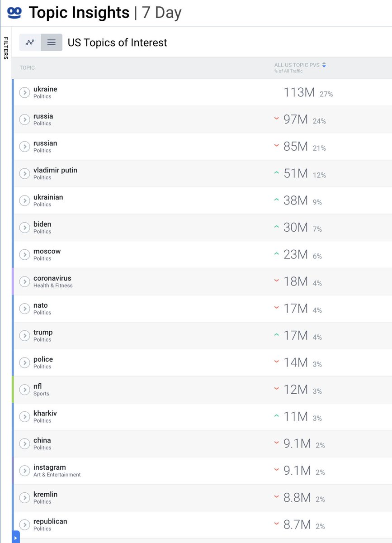
Task: Expand the russia topic row
Action: [x=24, y=119]
